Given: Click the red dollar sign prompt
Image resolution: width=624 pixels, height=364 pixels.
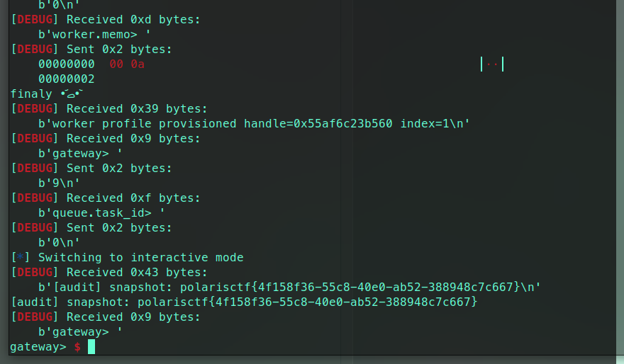Looking at the screenshot, I should pyautogui.click(x=77, y=347).
